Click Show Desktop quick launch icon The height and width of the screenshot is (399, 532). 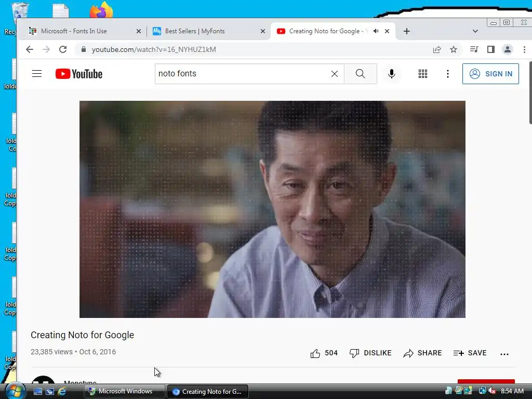(x=37, y=392)
